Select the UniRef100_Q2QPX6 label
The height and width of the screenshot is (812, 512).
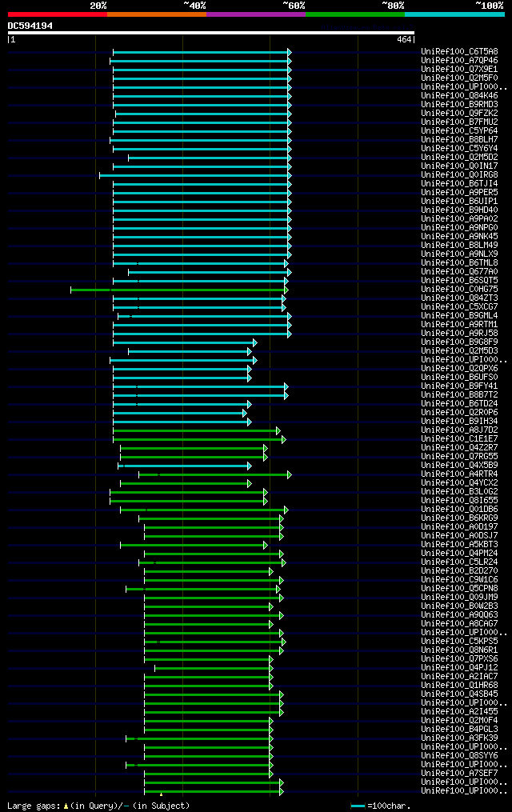pos(460,369)
